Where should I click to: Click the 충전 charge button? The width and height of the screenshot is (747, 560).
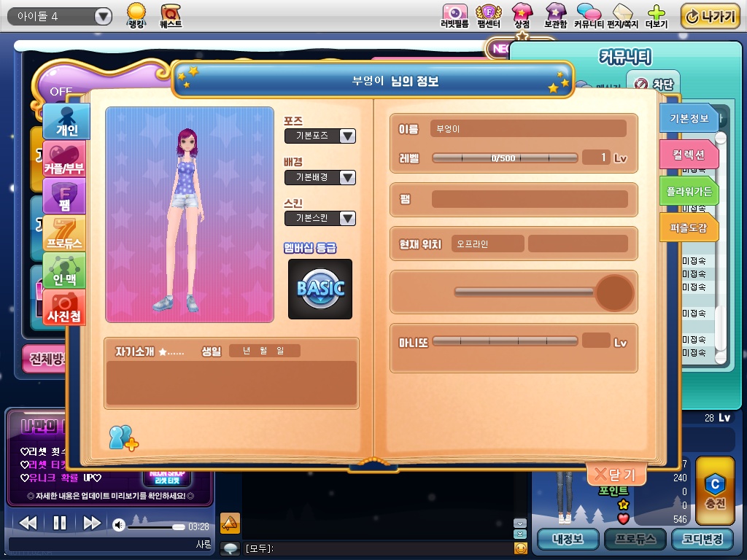[x=715, y=491]
